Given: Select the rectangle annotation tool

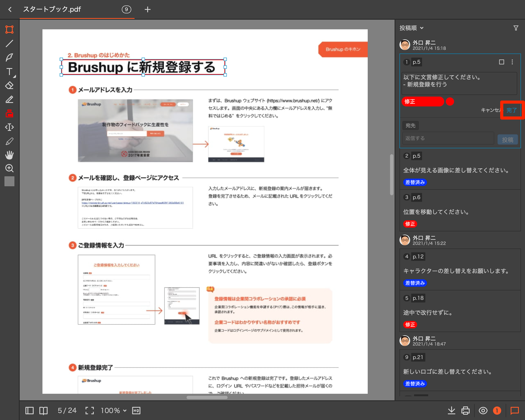Looking at the screenshot, I should click(x=9, y=30).
